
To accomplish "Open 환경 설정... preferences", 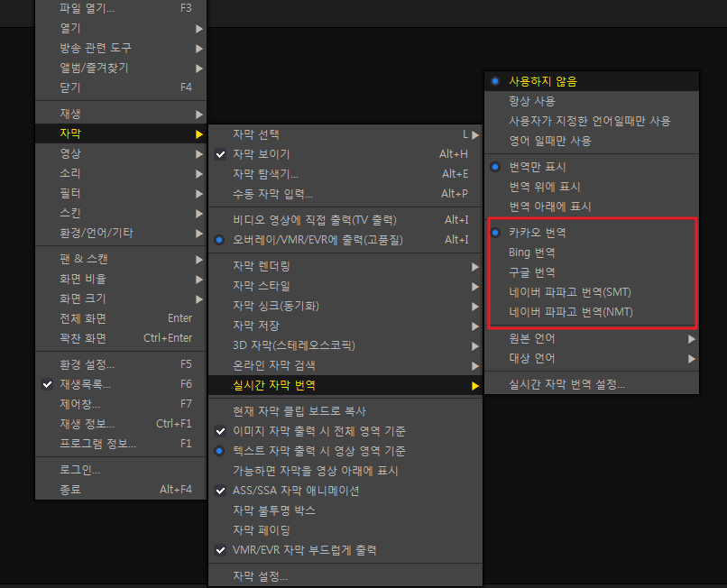I will [x=121, y=364].
